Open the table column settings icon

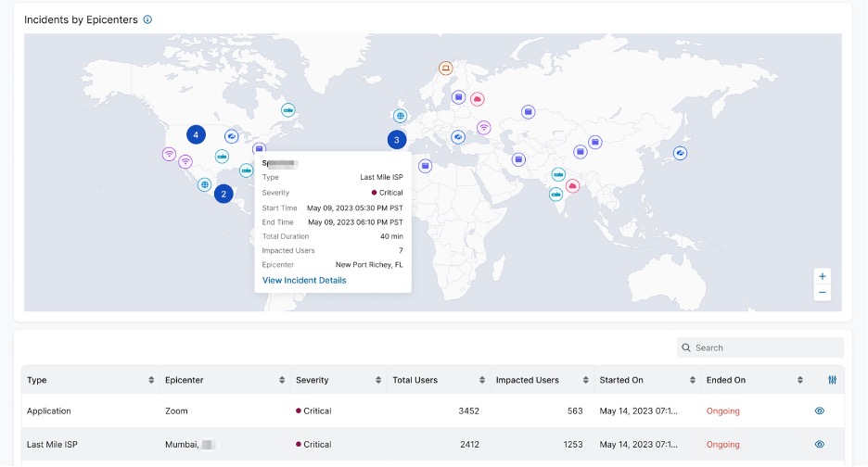click(x=831, y=380)
